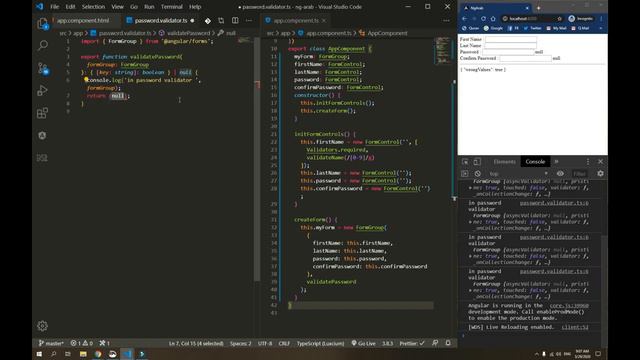Open the My Mail bookmark
Screen dimensions: 640x360
point(556,28)
